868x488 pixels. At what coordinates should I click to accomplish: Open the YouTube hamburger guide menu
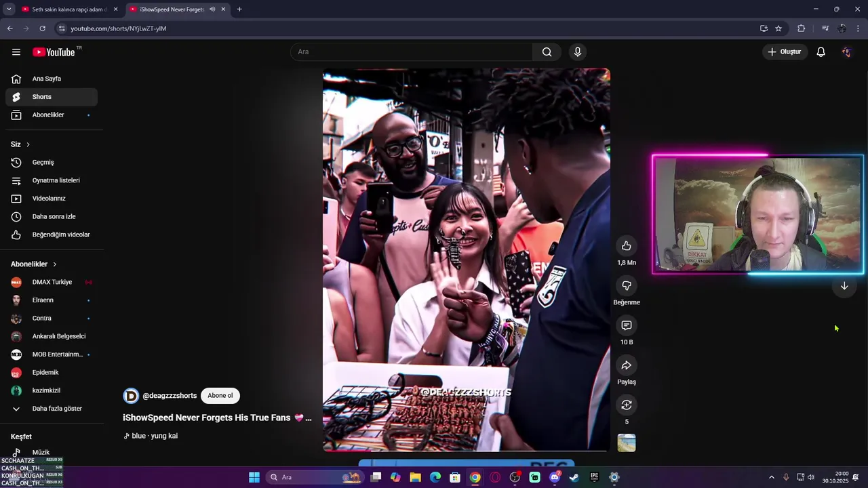pyautogui.click(x=16, y=52)
